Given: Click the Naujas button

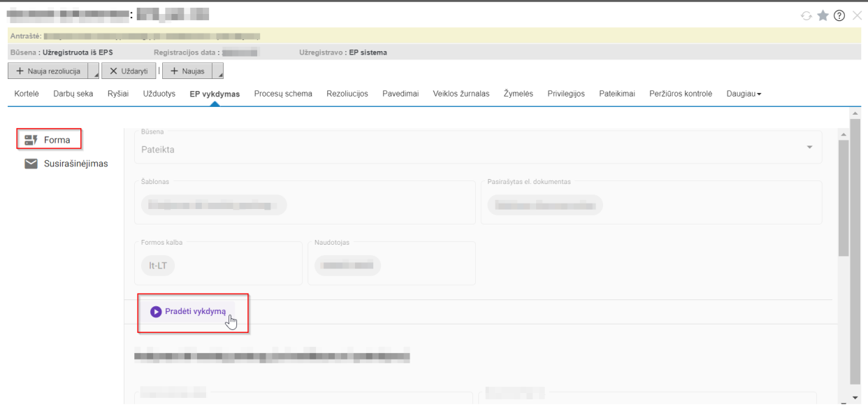Looking at the screenshot, I should [187, 71].
